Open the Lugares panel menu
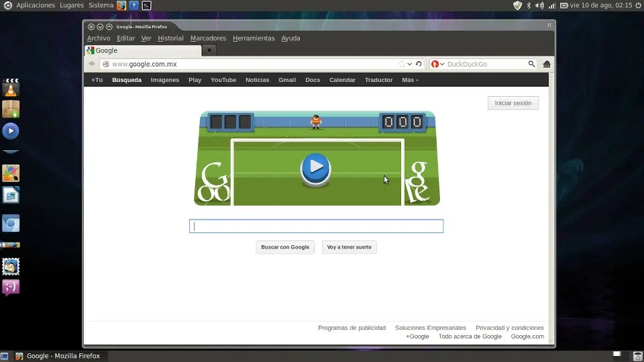 [x=72, y=5]
